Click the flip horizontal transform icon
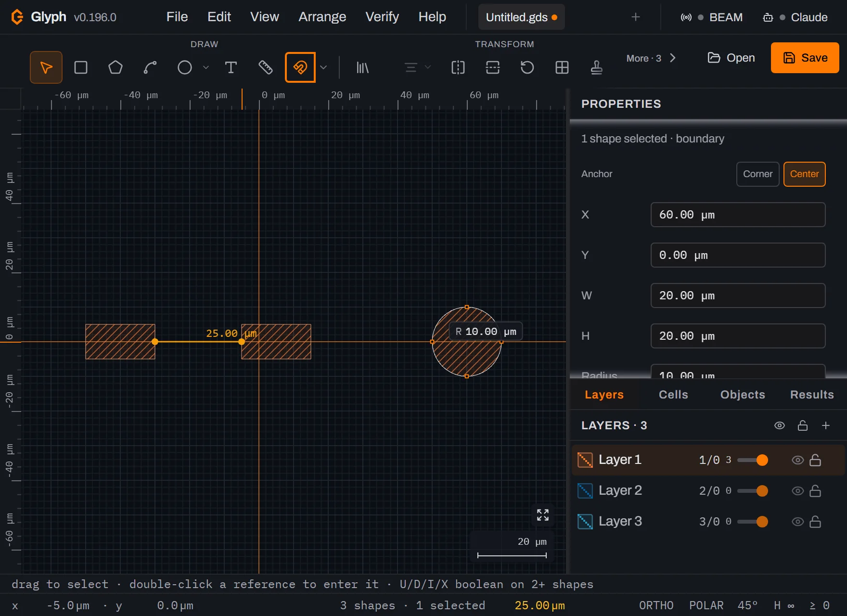847x616 pixels. coord(458,67)
